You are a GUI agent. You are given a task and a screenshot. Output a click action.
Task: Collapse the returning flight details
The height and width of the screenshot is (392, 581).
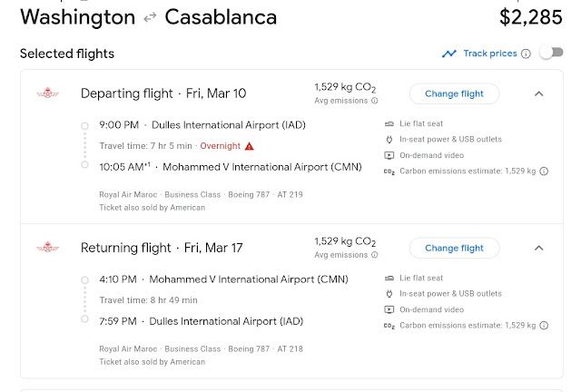[538, 248]
